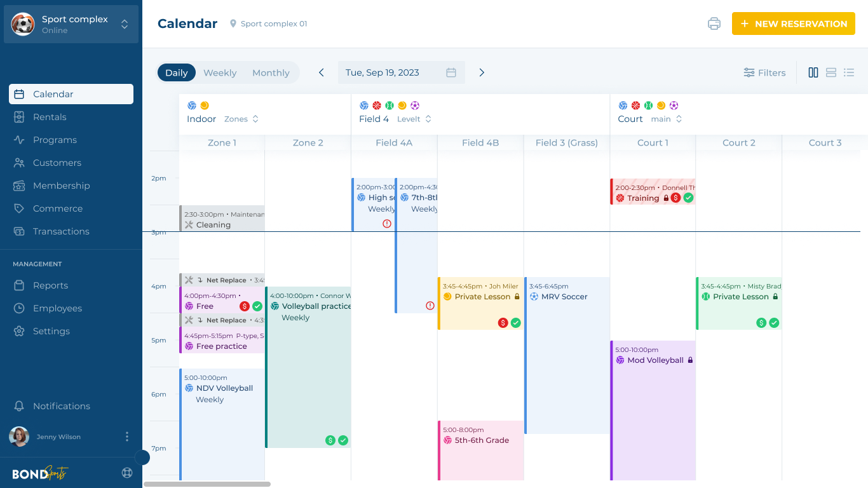This screenshot has width=868, height=488.
Task: Switch to list layout view icon
Action: [x=849, y=72]
